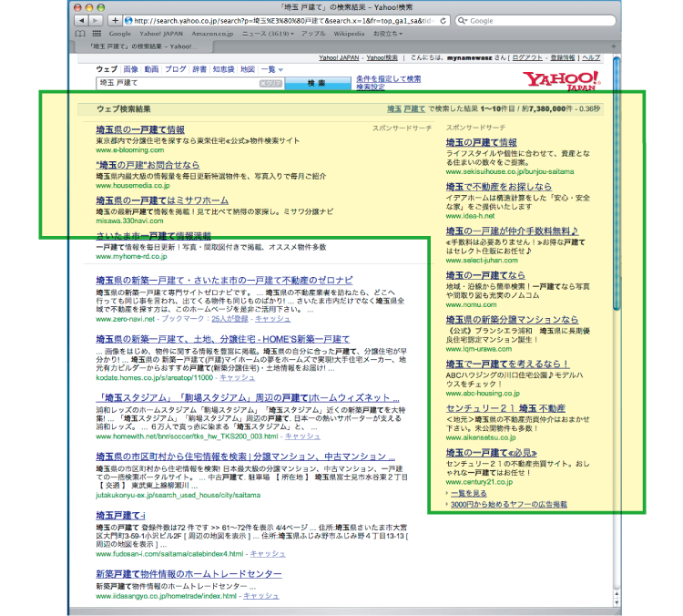
Task: Open the bookmarks book icon
Action: (77, 33)
